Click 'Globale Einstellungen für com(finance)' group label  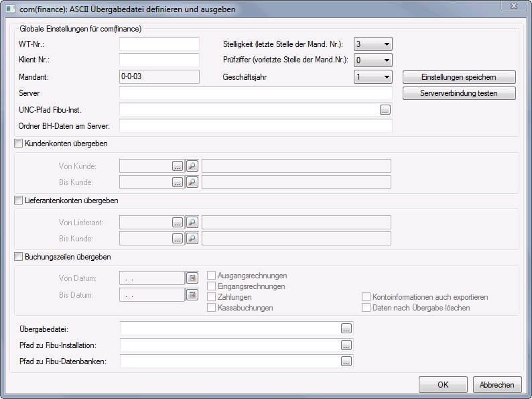click(x=80, y=29)
